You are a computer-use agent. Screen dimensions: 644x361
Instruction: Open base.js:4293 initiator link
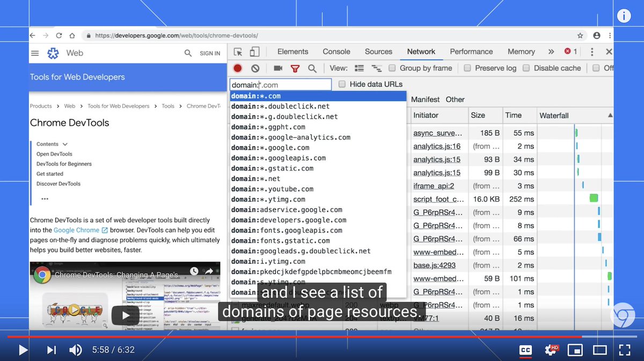(435, 265)
